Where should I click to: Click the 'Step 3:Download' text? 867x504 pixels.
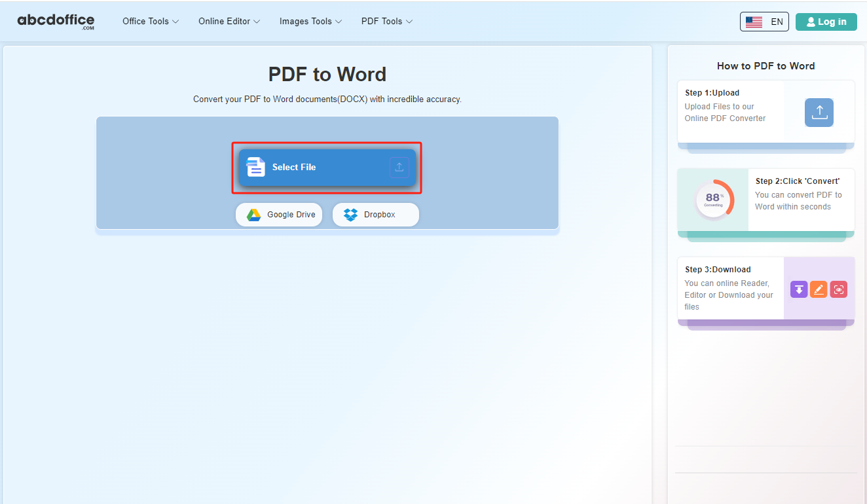(x=718, y=270)
